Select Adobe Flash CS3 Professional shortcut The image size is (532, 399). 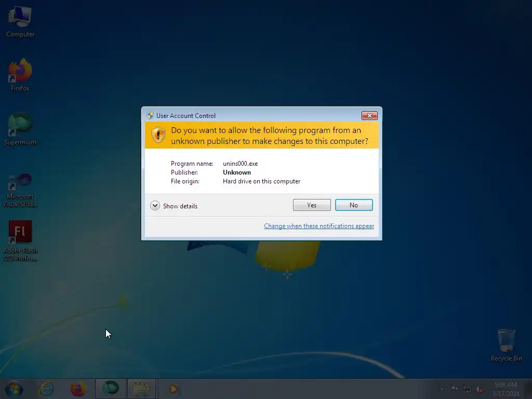[20, 241]
